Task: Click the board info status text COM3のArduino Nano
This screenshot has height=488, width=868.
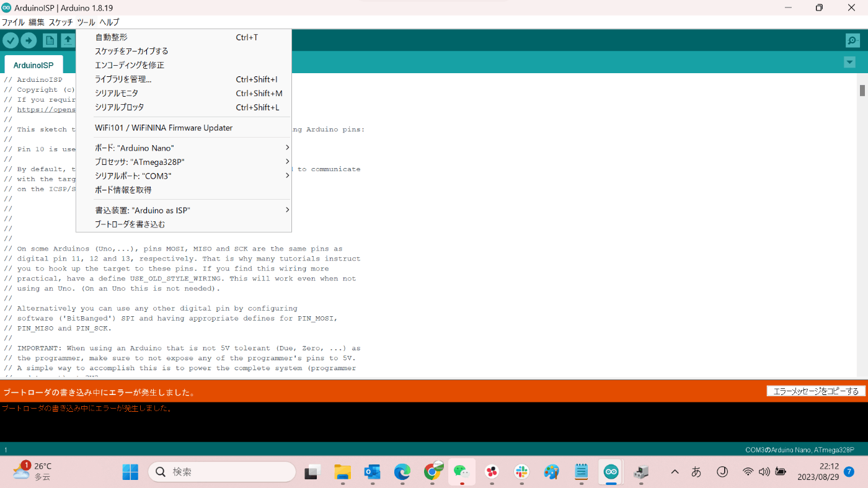Action: tap(799, 450)
